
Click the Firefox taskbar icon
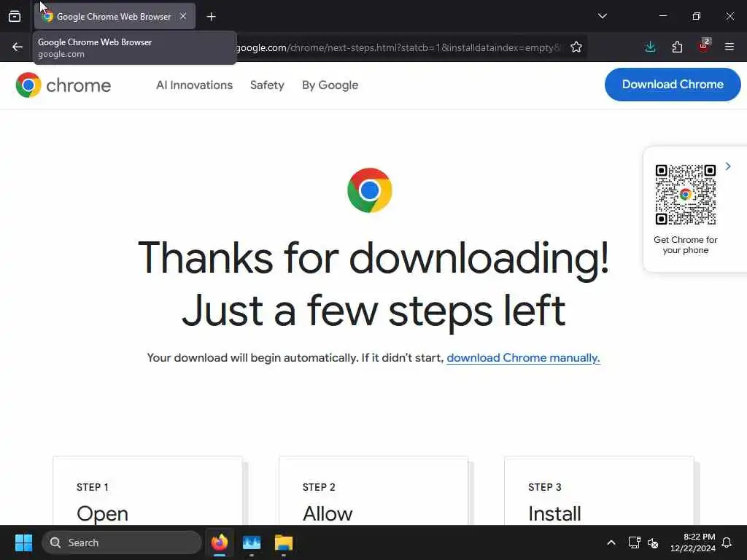tap(220, 542)
